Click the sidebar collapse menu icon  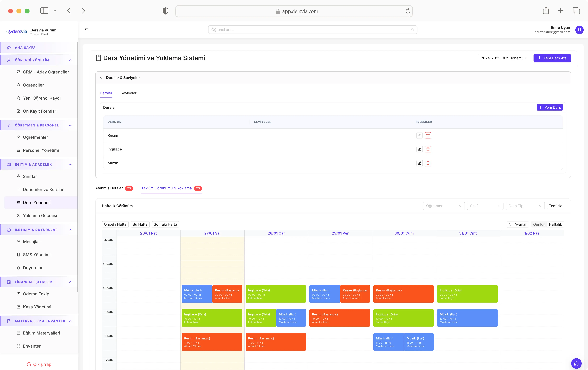[87, 29]
